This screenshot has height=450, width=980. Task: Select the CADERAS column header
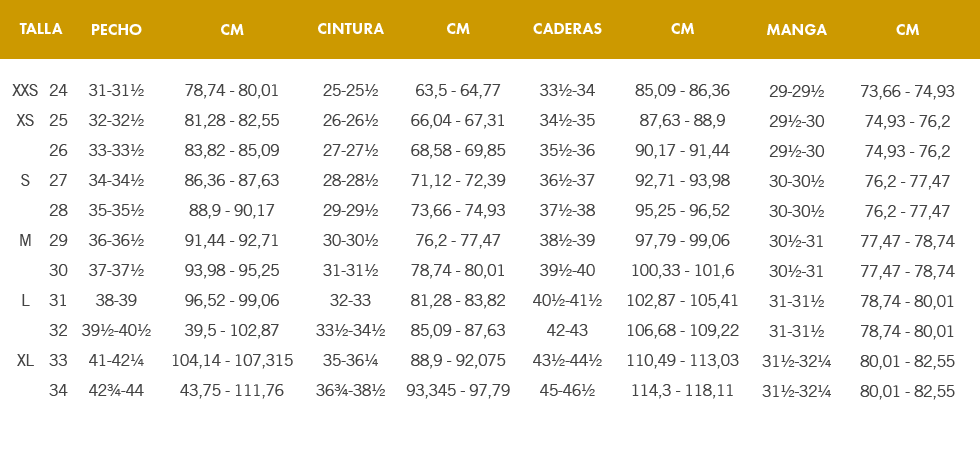pos(567,29)
